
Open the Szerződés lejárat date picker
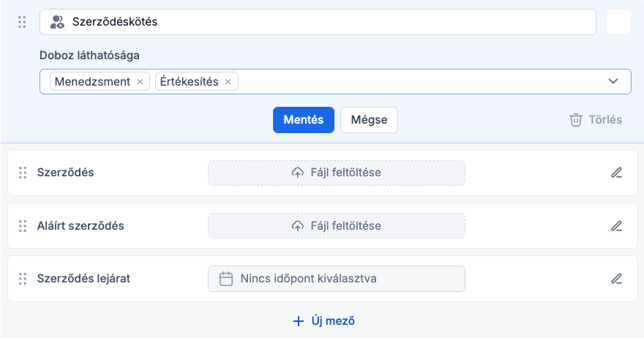point(336,278)
